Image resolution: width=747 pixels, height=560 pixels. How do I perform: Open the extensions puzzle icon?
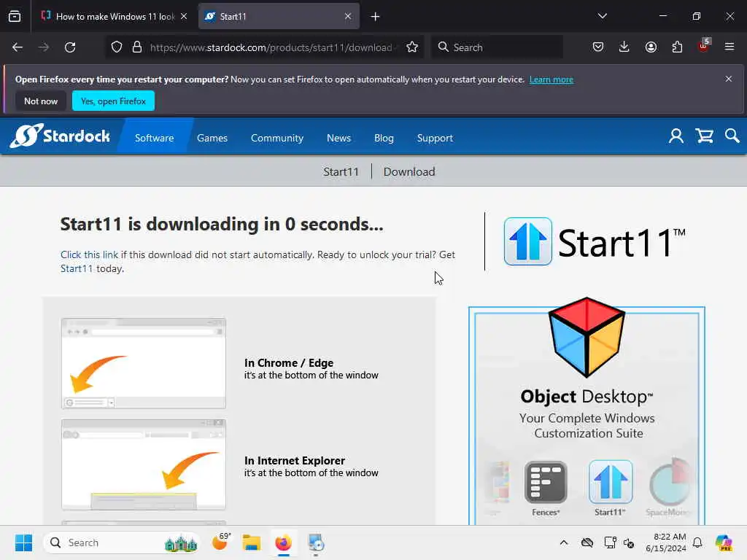click(x=677, y=47)
